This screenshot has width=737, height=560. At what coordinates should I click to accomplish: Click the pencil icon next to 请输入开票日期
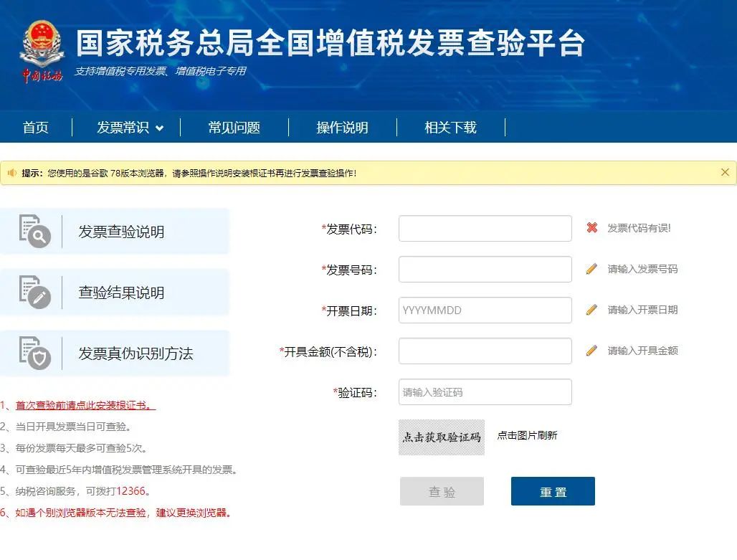[591, 309]
